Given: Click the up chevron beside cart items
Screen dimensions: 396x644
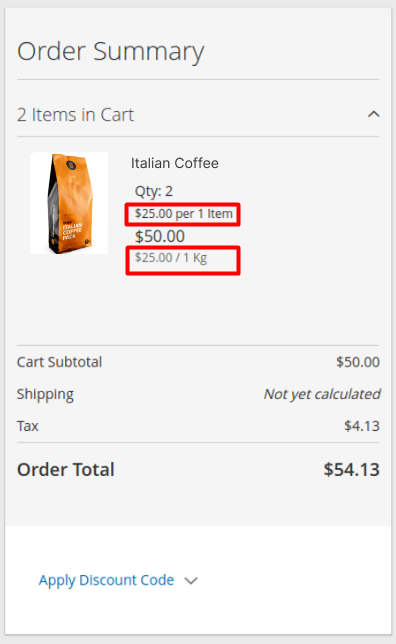Looking at the screenshot, I should point(373,114).
